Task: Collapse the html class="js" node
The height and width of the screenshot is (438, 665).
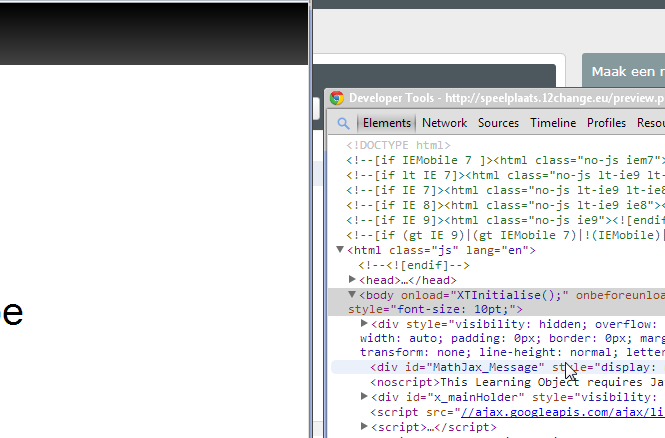Action: (340, 249)
